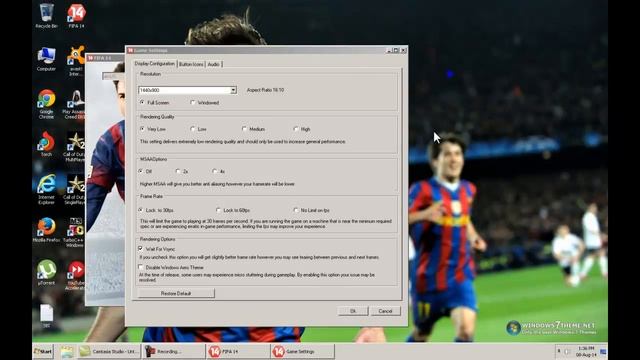Viewport: 640px width, 360px height.
Task: Switch to FIPA 14 taskbar item
Action: click(x=238, y=351)
